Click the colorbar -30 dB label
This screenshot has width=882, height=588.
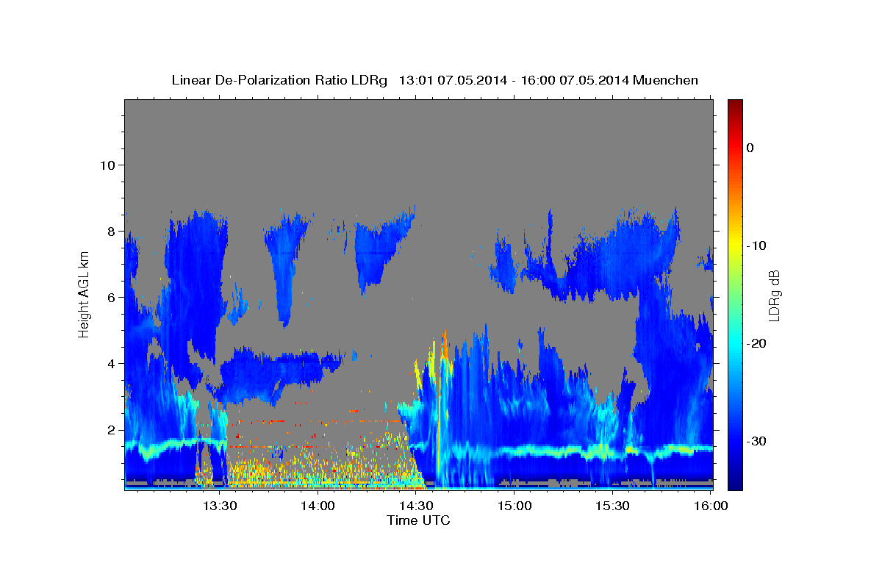click(x=756, y=441)
